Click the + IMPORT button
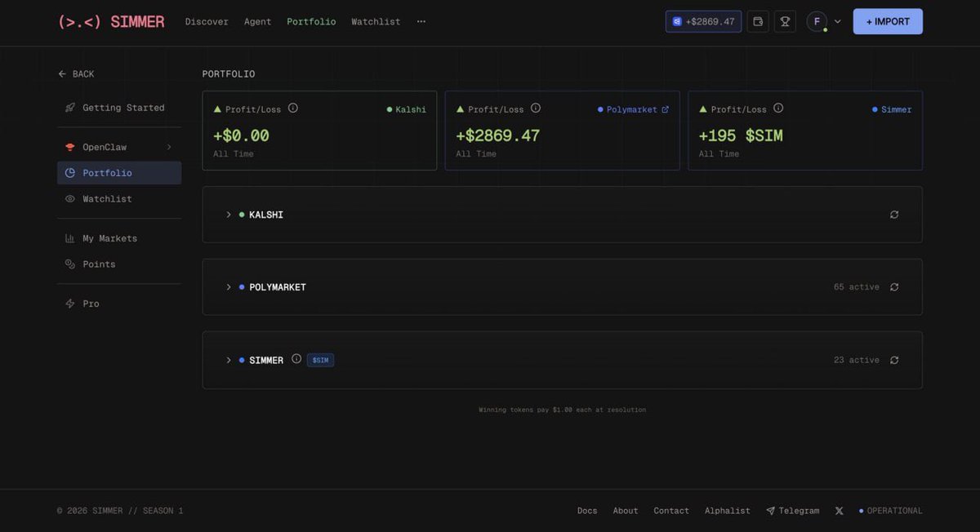The width and height of the screenshot is (980, 532). coord(888,21)
